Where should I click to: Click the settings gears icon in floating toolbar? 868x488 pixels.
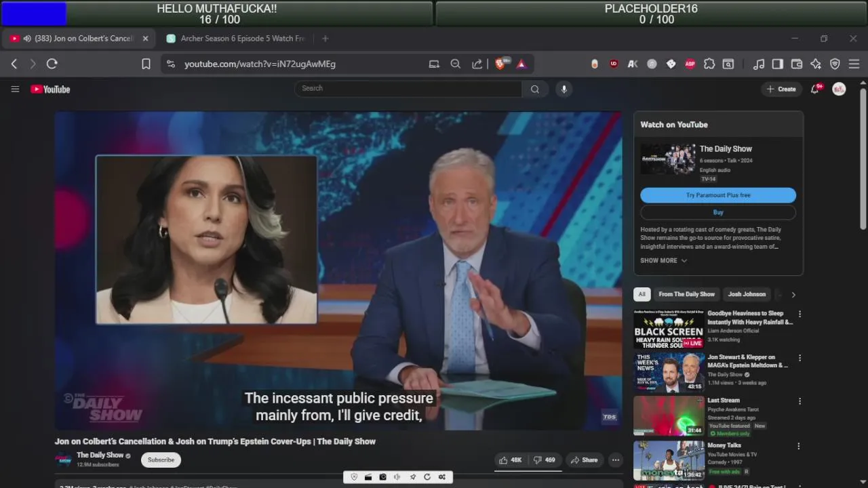click(x=442, y=477)
